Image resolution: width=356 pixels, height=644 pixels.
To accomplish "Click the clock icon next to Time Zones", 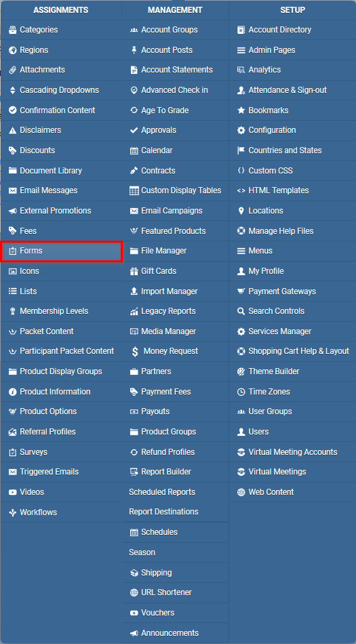I will click(241, 393).
